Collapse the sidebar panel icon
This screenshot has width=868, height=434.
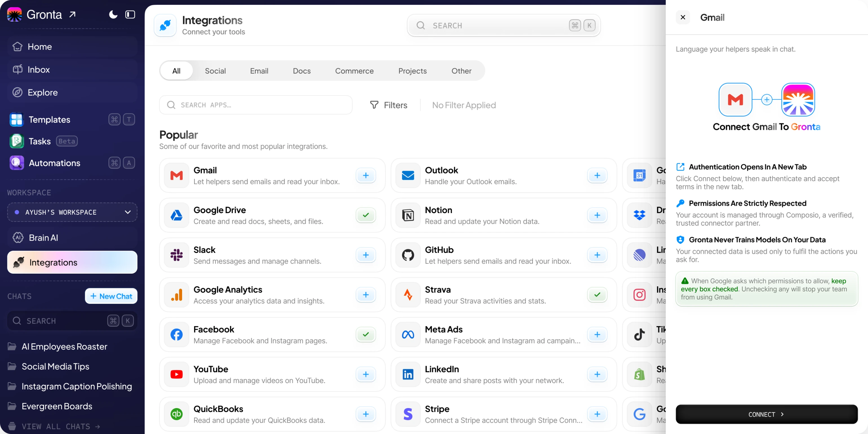point(130,14)
